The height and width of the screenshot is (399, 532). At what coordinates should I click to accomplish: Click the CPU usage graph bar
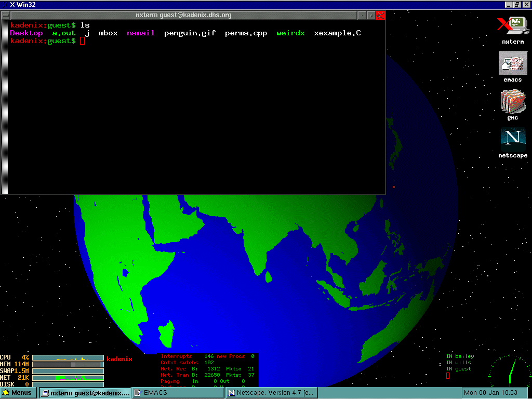pyautogui.click(x=68, y=357)
